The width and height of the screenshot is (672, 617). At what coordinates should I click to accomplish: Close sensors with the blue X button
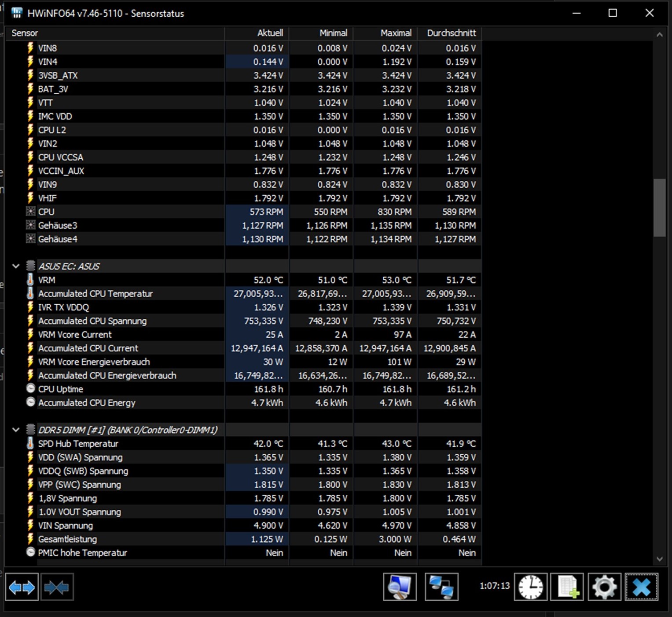pos(642,587)
